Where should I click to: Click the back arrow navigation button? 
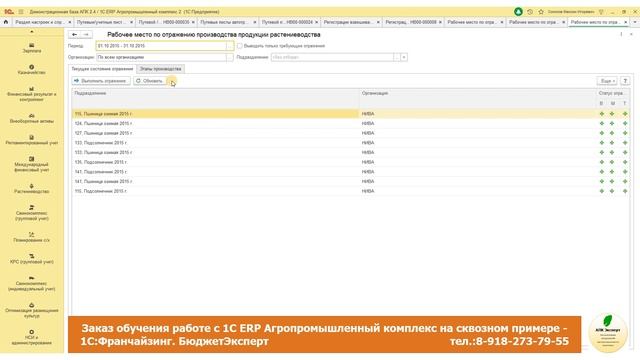(74, 35)
